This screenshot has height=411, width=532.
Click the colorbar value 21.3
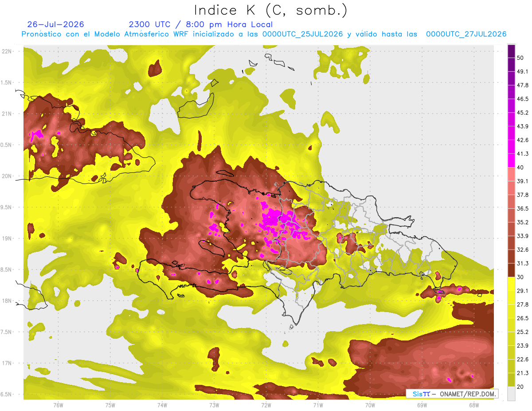coord(523,373)
